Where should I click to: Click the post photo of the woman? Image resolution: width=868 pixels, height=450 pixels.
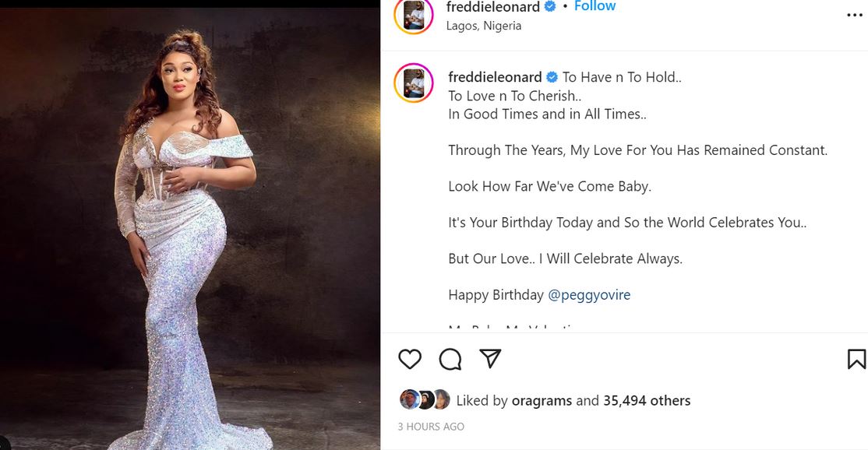tap(190, 234)
